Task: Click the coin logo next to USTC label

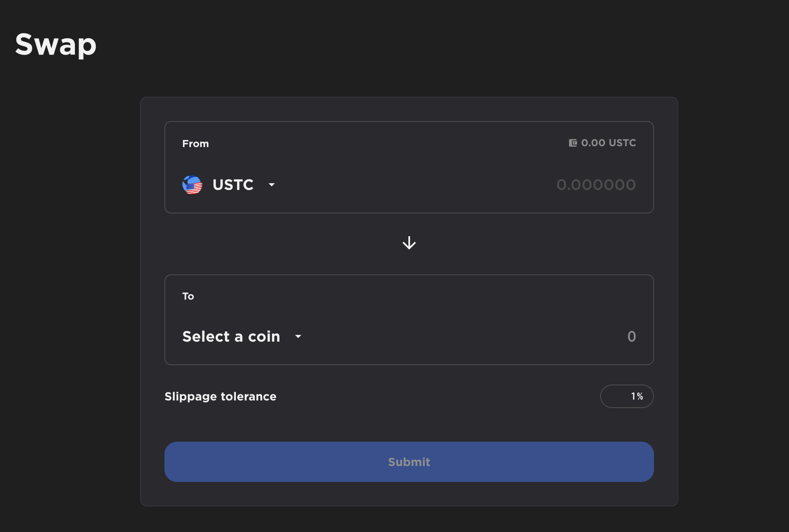Action: (192, 185)
